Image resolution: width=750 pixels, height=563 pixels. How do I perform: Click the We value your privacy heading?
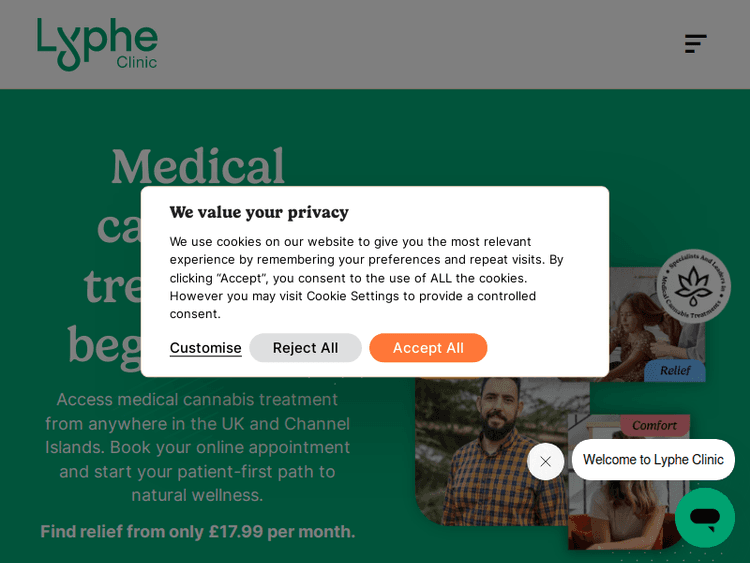coord(259,212)
